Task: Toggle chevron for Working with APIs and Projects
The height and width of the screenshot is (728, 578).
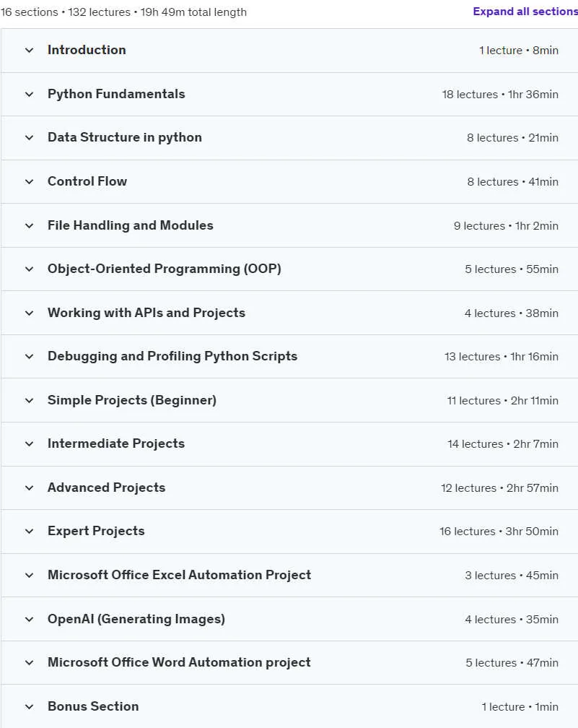Action: [29, 313]
